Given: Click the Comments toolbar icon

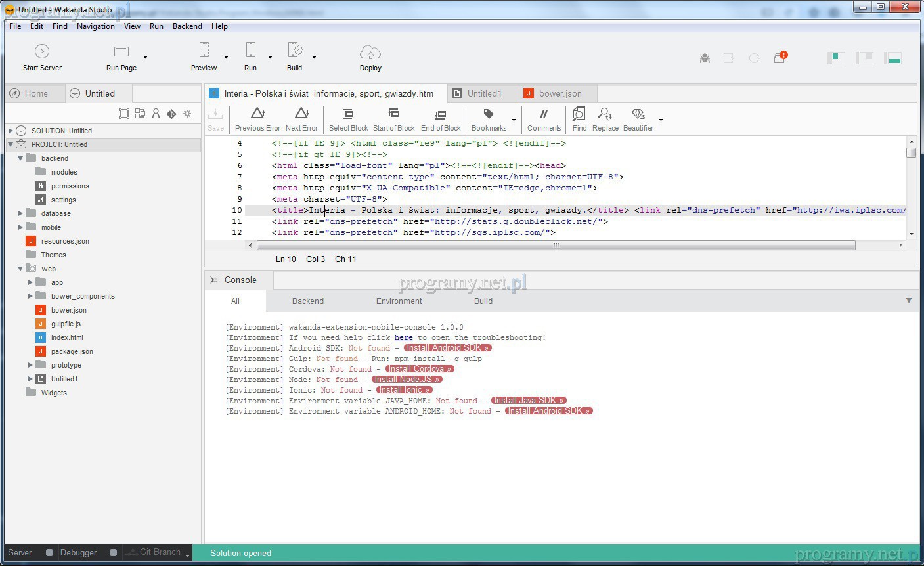Looking at the screenshot, I should click(x=544, y=115).
